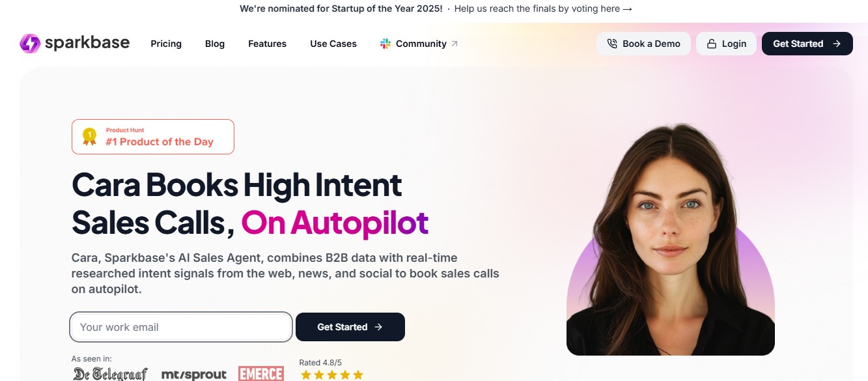Screen dimensions: 868x381
Task: Click the Product Hunt medal icon
Action: pyautogui.click(x=89, y=137)
